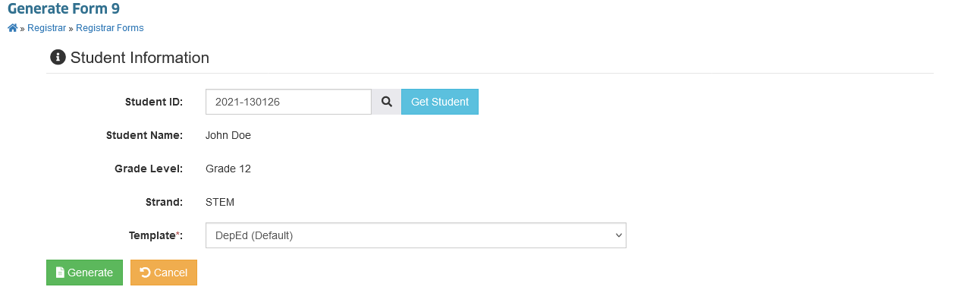
Task: Focus the Student ID input field
Action: click(288, 102)
